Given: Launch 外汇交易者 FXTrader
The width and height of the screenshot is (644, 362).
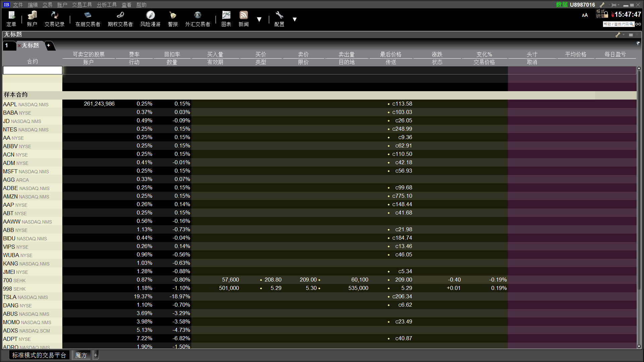Looking at the screenshot, I should click(x=198, y=19).
